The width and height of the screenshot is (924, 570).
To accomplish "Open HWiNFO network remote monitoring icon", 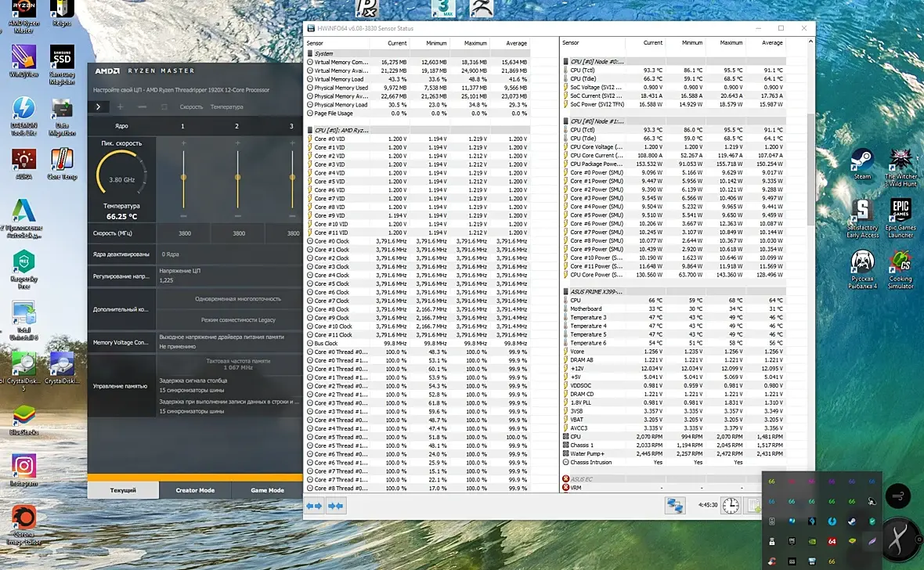I will [x=674, y=506].
